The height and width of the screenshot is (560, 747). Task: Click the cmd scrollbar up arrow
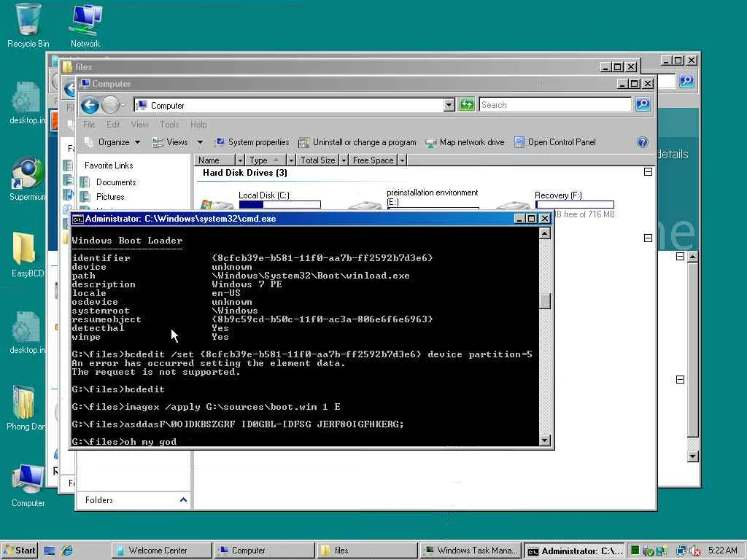point(544,233)
